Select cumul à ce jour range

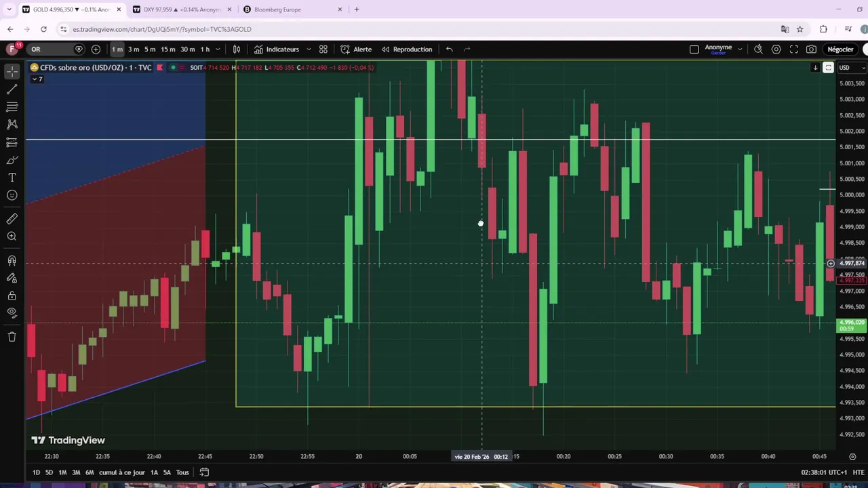121,472
